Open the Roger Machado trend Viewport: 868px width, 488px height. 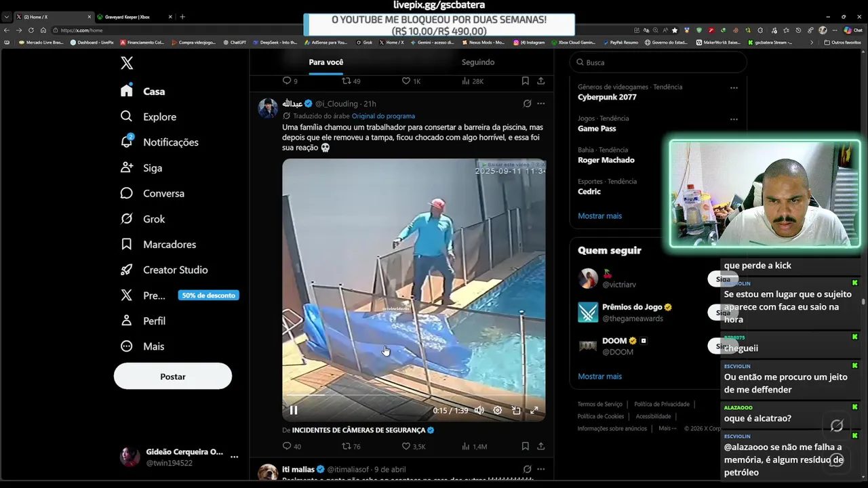606,160
